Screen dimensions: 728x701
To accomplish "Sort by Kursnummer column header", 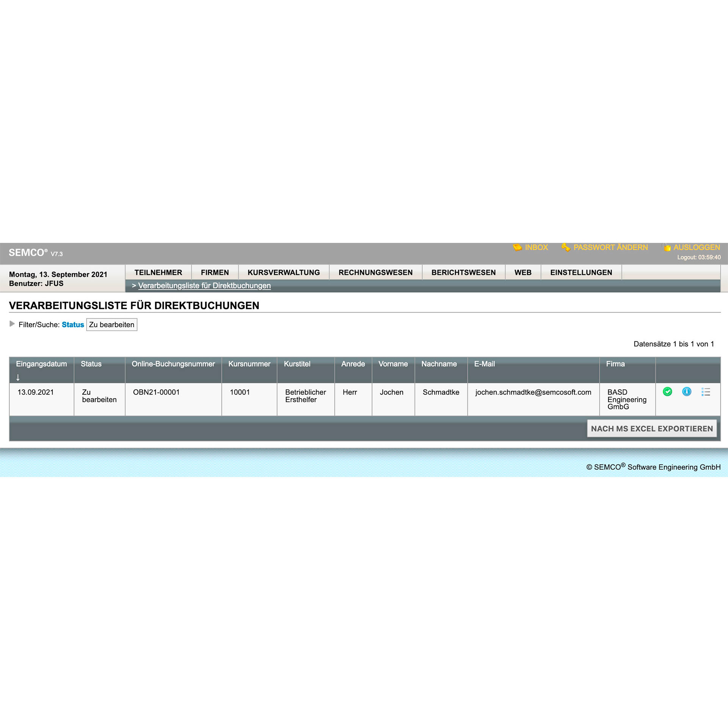I will (x=249, y=364).
